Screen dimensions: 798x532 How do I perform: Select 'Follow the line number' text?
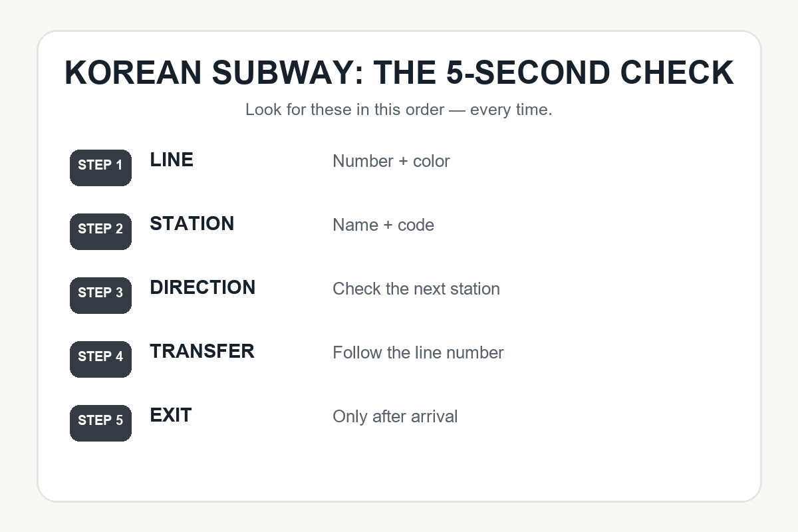pyautogui.click(x=418, y=352)
